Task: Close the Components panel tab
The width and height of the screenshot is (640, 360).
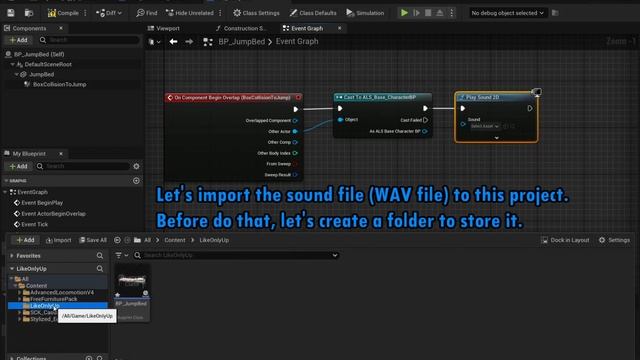Action: click(61, 28)
